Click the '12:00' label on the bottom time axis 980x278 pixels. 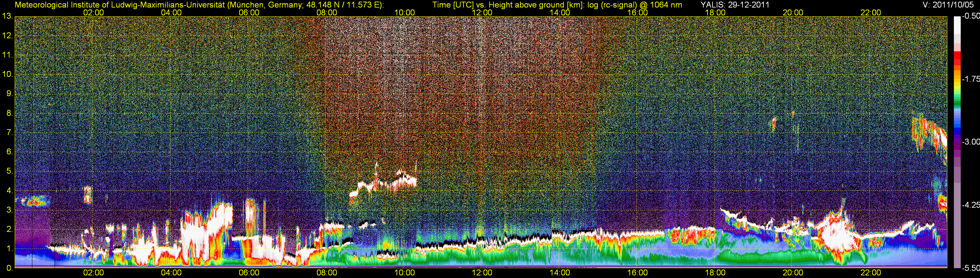click(482, 273)
